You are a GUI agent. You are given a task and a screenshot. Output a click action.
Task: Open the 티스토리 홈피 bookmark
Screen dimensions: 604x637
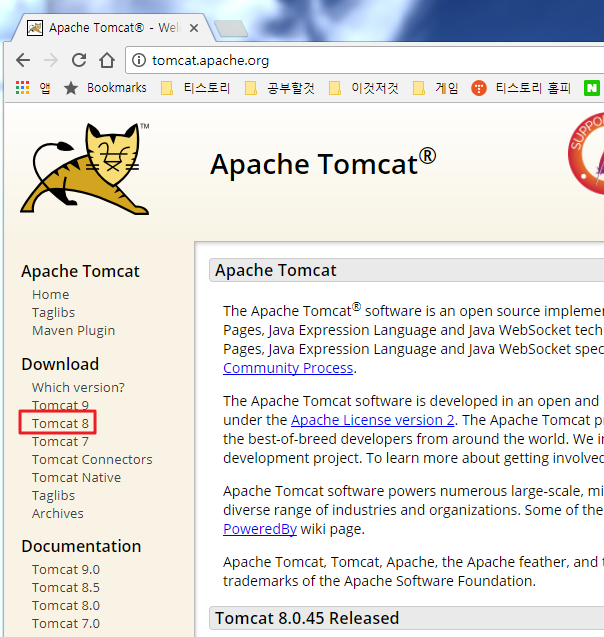click(x=521, y=88)
